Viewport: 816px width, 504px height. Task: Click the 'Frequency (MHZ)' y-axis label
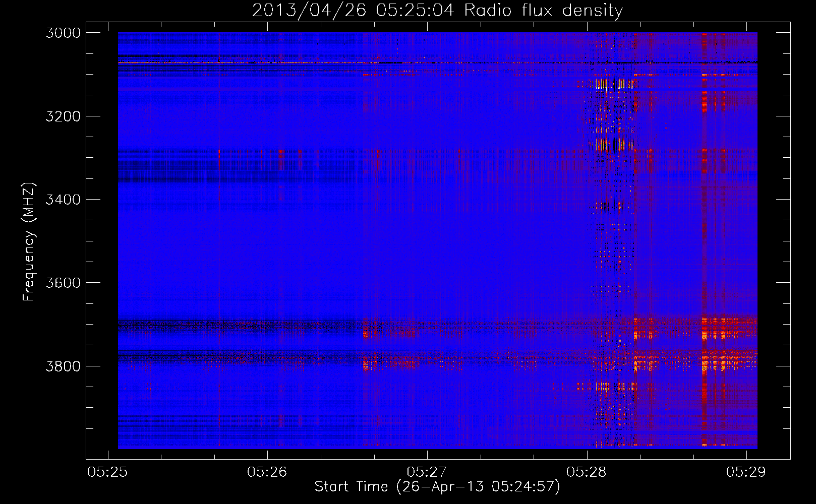(x=29, y=242)
